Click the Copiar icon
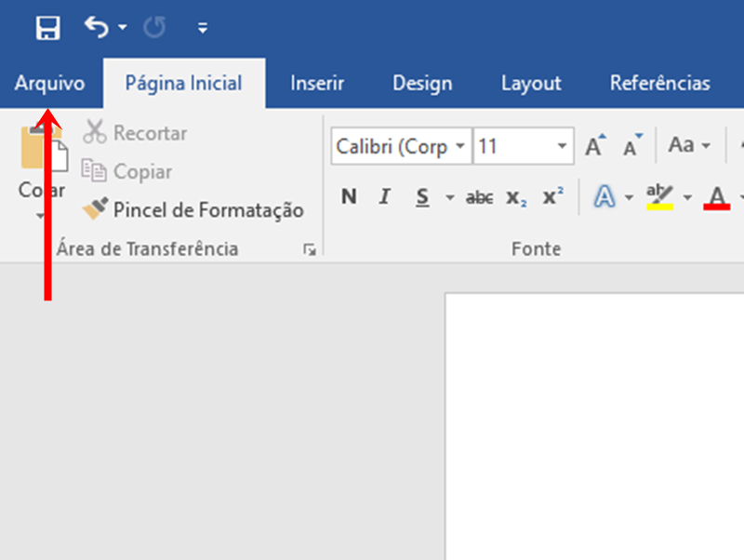 tap(94, 170)
